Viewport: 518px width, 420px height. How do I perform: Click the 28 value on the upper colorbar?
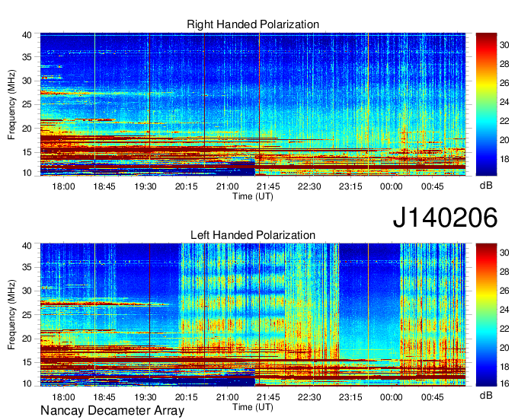pyautogui.click(x=504, y=64)
